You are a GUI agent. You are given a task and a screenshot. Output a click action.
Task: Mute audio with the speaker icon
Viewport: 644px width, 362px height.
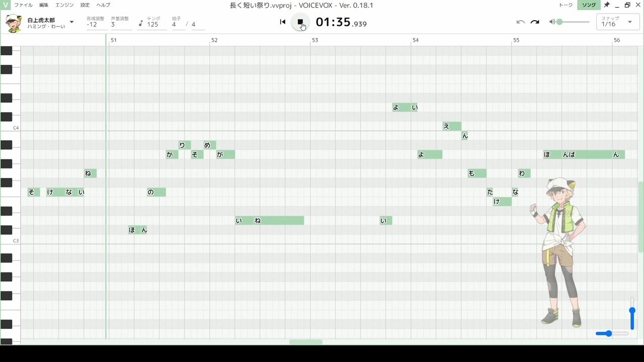pyautogui.click(x=552, y=22)
